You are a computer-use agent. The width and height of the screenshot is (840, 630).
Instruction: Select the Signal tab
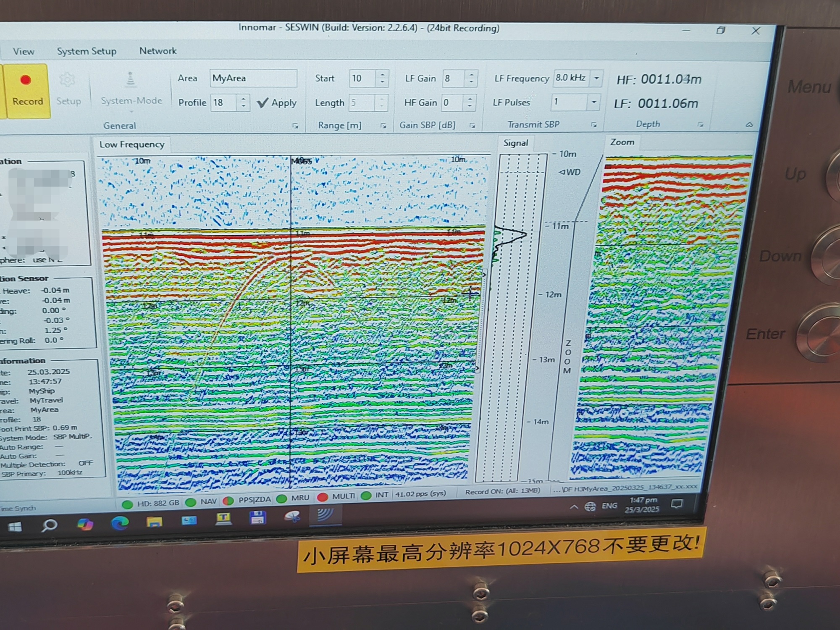pos(515,143)
